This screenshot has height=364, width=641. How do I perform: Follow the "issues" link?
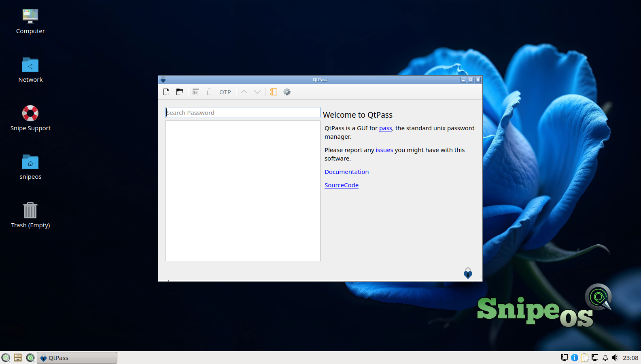[x=384, y=150]
